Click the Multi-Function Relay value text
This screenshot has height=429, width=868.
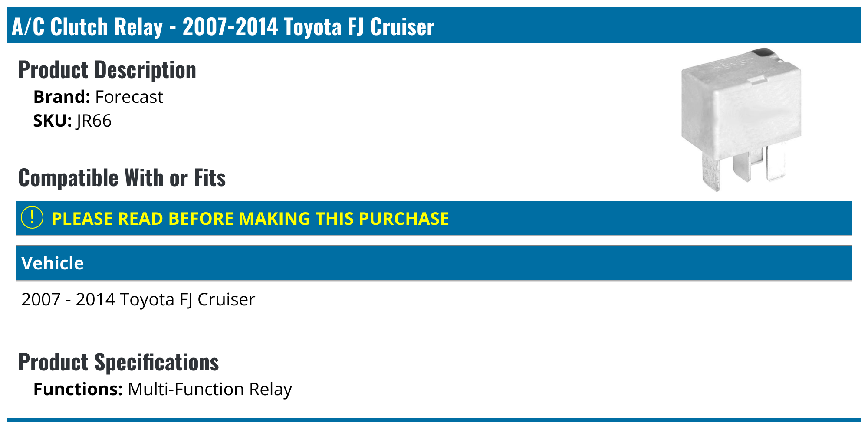[210, 389]
